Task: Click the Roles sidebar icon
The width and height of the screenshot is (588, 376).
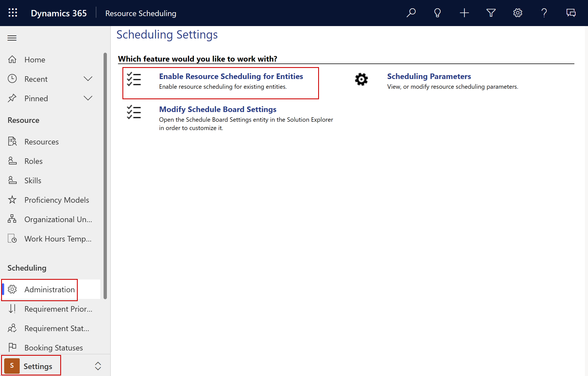Action: click(12, 161)
